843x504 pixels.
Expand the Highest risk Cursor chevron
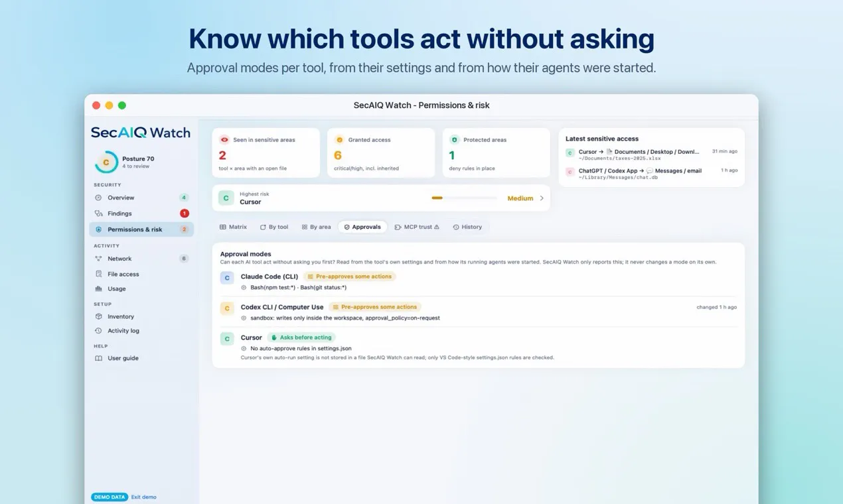click(542, 198)
